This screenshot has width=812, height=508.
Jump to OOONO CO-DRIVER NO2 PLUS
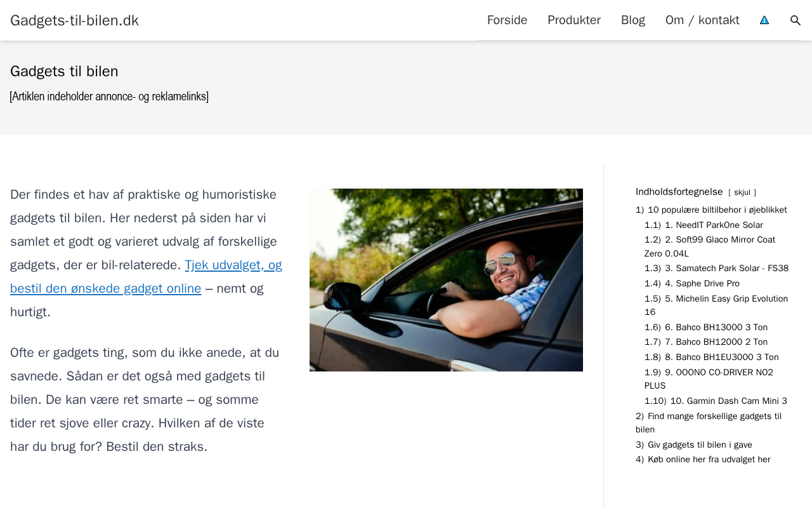point(709,379)
